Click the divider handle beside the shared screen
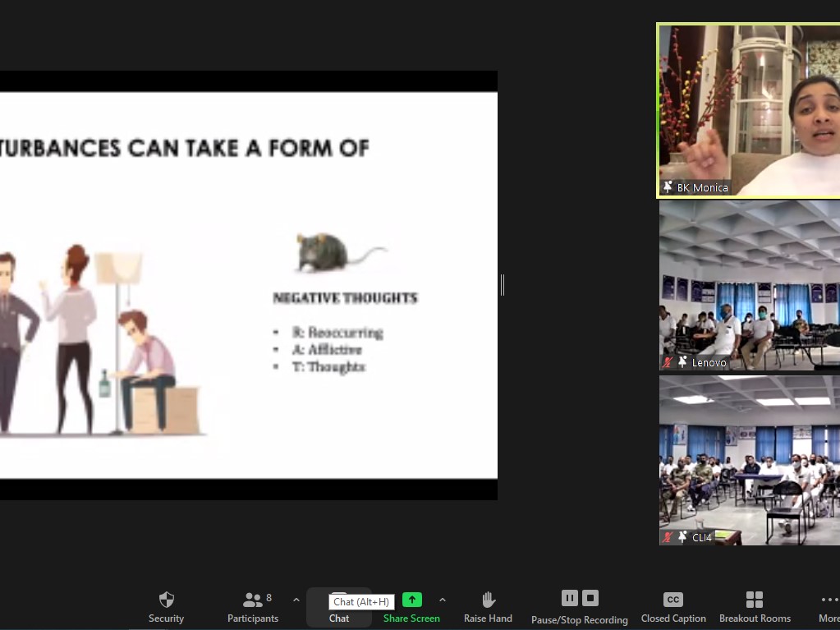This screenshot has height=630, width=840. point(502,285)
